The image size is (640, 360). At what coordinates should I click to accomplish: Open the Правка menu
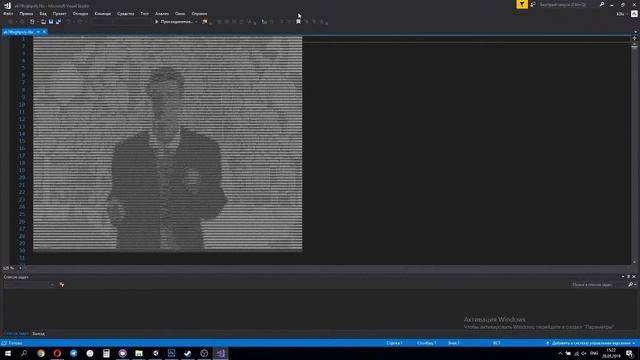click(x=26, y=13)
